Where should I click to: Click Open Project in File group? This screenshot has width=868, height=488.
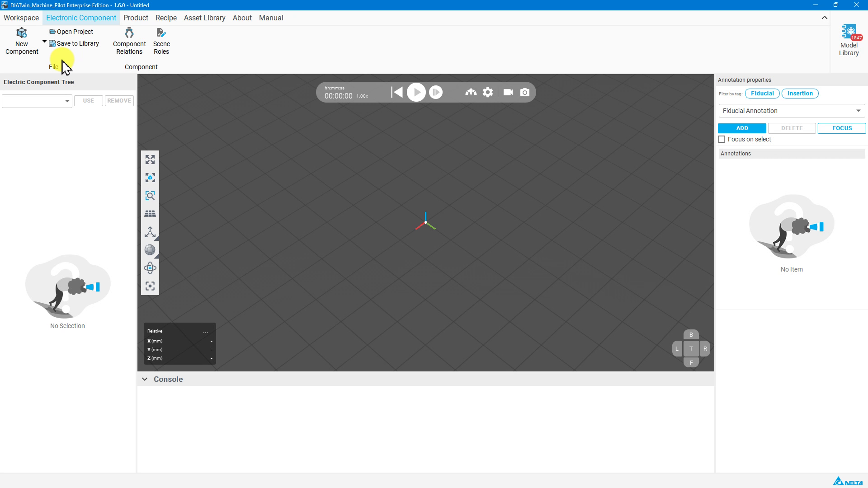71,32
